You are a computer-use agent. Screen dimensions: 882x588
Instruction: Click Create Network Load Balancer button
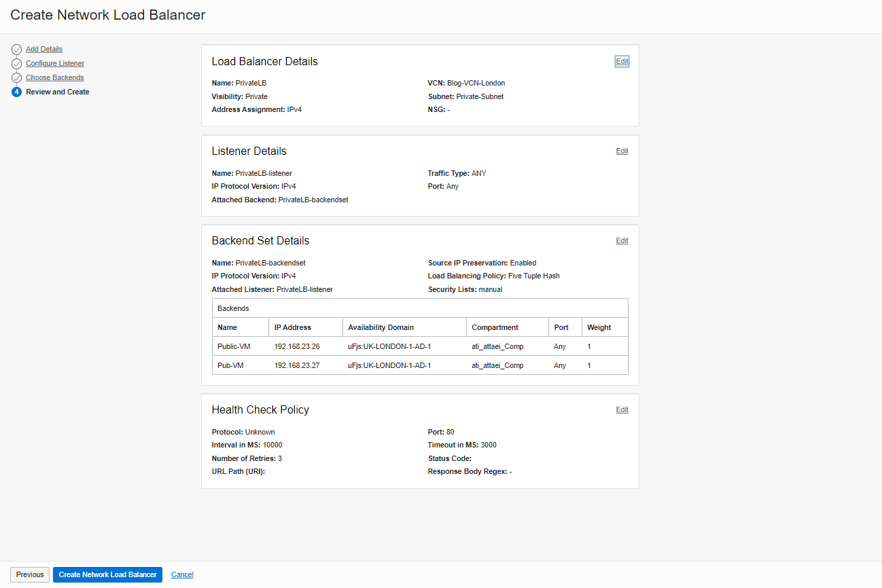pos(107,574)
